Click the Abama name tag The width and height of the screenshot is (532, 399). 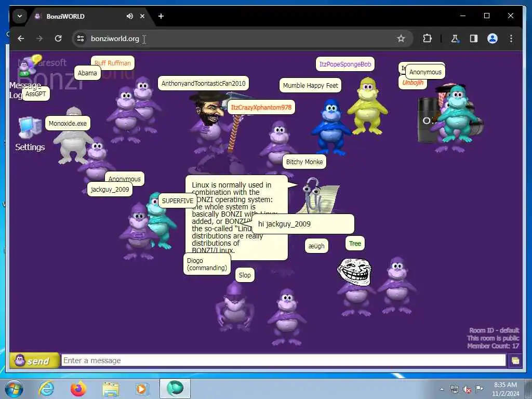click(x=87, y=73)
